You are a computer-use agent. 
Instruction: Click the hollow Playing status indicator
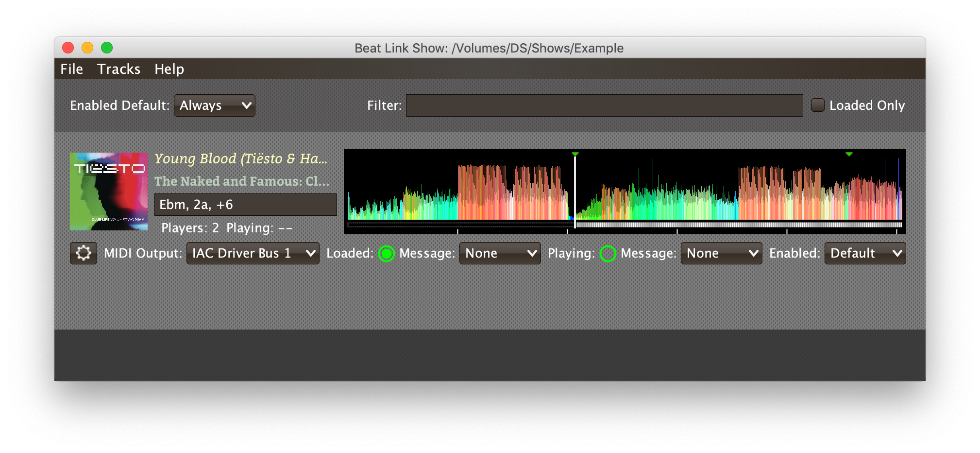click(x=608, y=254)
